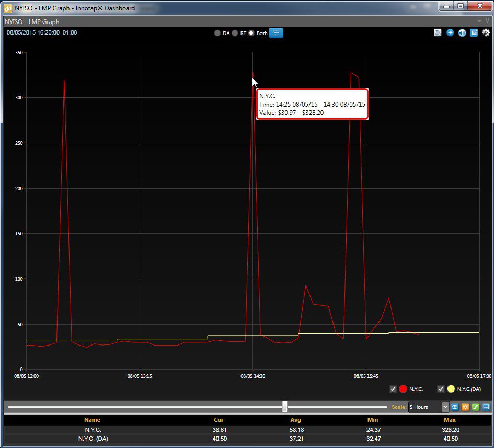Click the timestamp 08/05/2015 16:20:00

33,32
